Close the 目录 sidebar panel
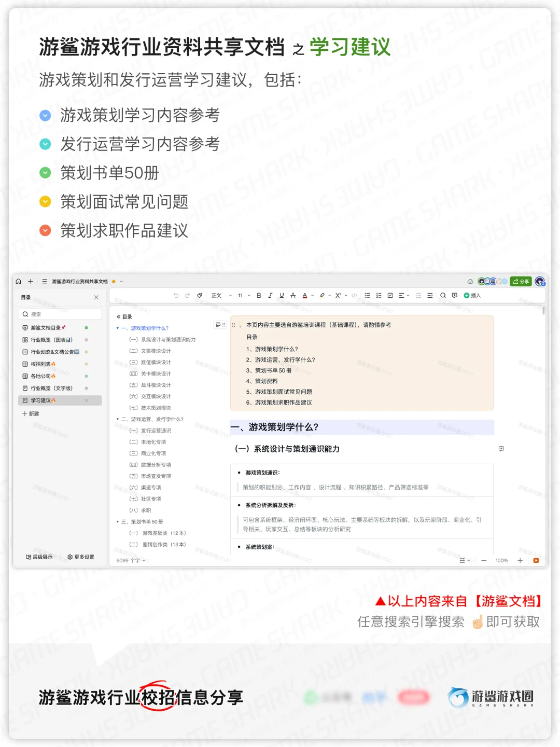This screenshot has width=560, height=747. [x=96, y=297]
